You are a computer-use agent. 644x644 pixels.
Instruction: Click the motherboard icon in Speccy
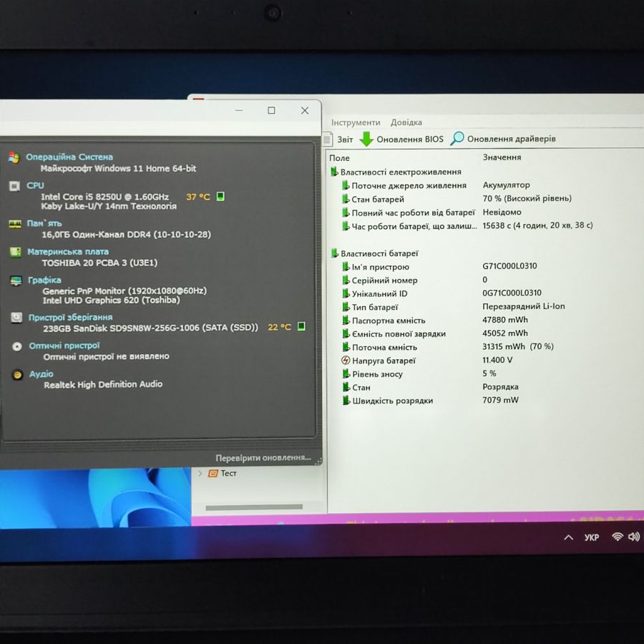[x=16, y=252]
